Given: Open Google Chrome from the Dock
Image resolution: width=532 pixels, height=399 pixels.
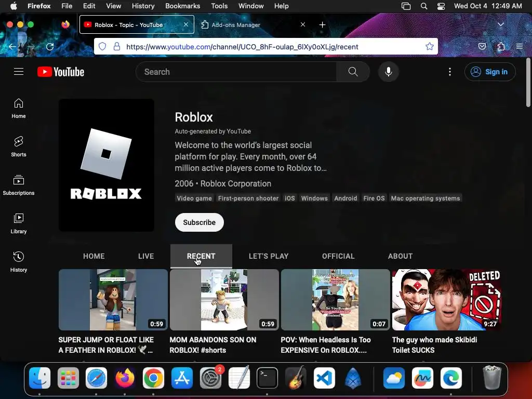Looking at the screenshot, I should coord(153,378).
